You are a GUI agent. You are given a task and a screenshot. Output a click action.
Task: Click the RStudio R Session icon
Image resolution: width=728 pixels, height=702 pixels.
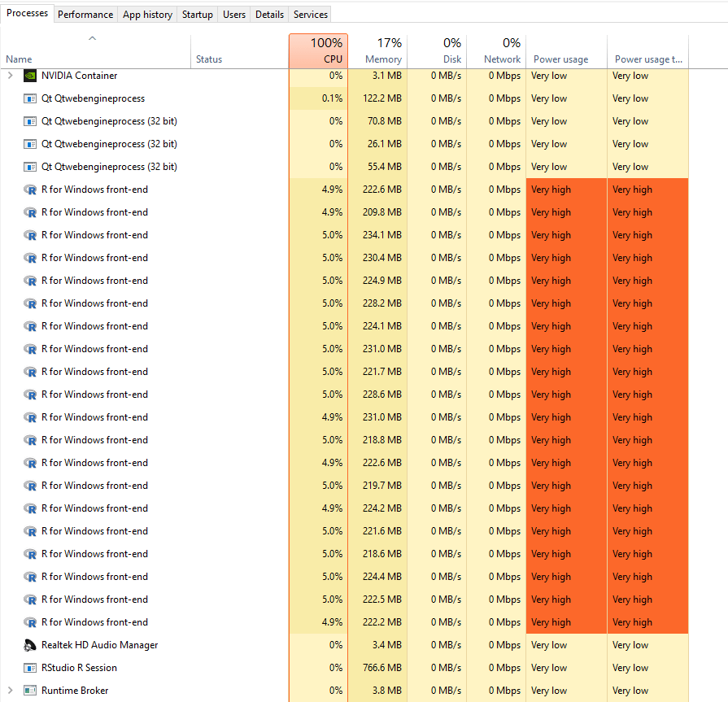coord(30,668)
